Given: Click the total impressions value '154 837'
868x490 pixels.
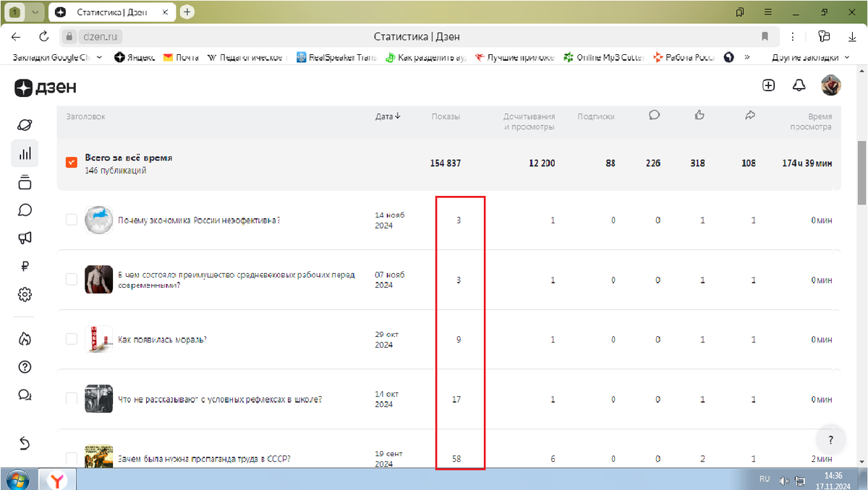Looking at the screenshot, I should [x=446, y=163].
